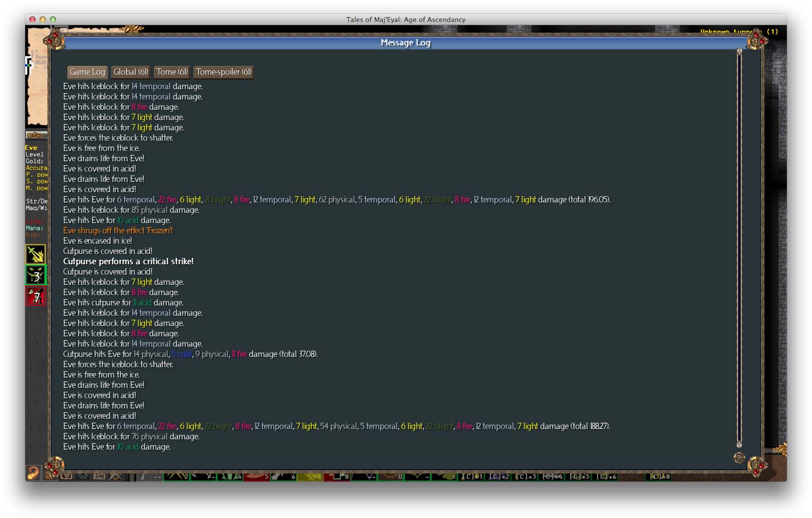Click the round ornament below the scrollbar
The image size is (812, 518).
coord(739,457)
